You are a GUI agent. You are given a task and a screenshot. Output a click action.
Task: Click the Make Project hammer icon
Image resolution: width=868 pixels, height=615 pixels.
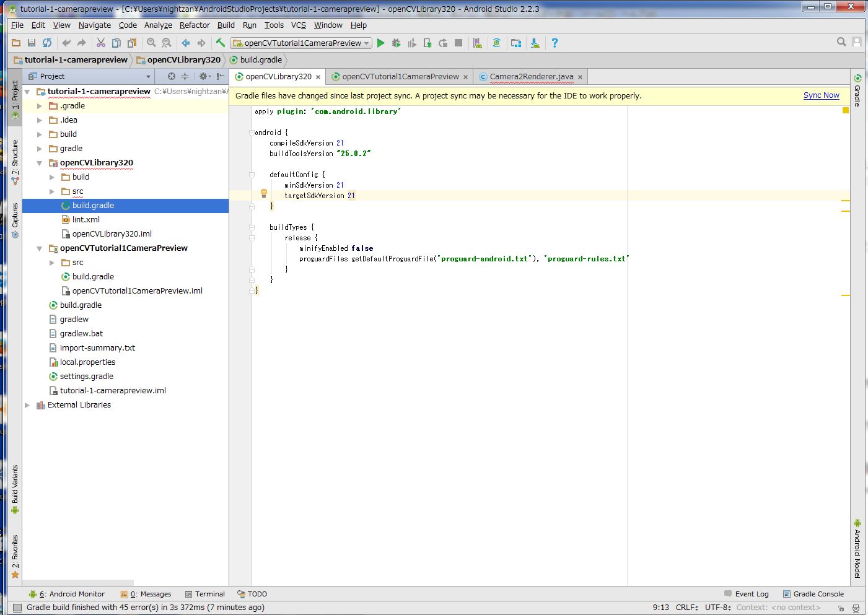point(220,43)
